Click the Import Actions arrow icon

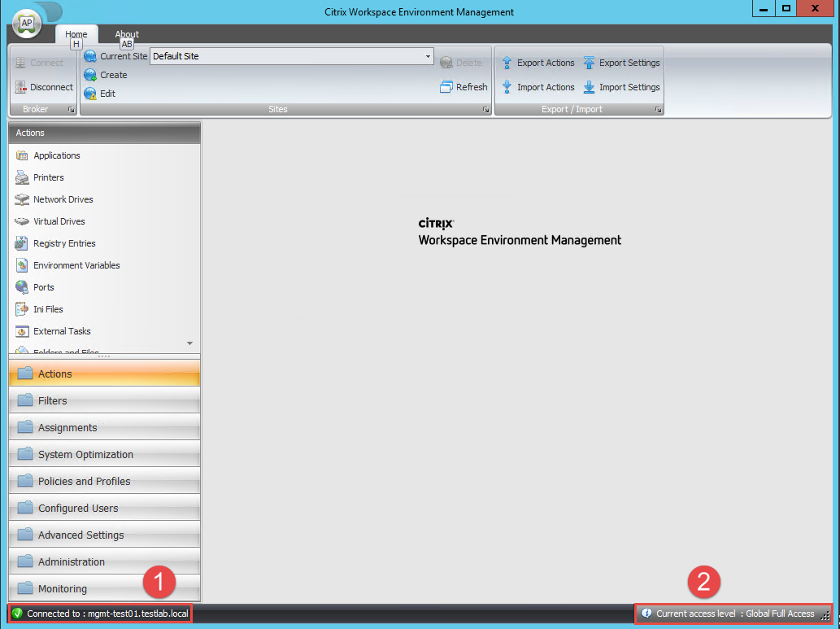pyautogui.click(x=507, y=87)
